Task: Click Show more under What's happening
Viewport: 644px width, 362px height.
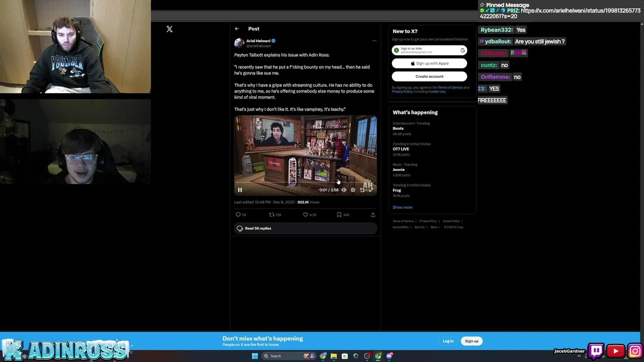Action: pyautogui.click(x=403, y=207)
